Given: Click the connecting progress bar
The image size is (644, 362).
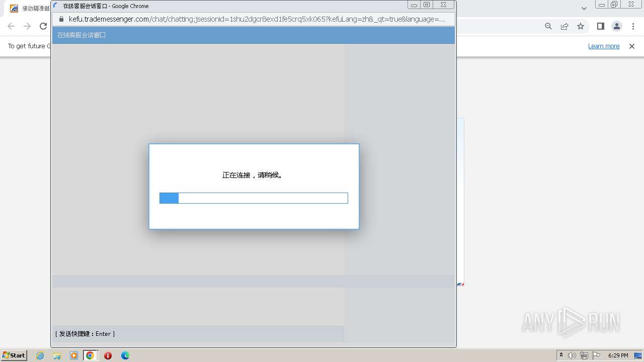Looking at the screenshot, I should click(254, 198).
